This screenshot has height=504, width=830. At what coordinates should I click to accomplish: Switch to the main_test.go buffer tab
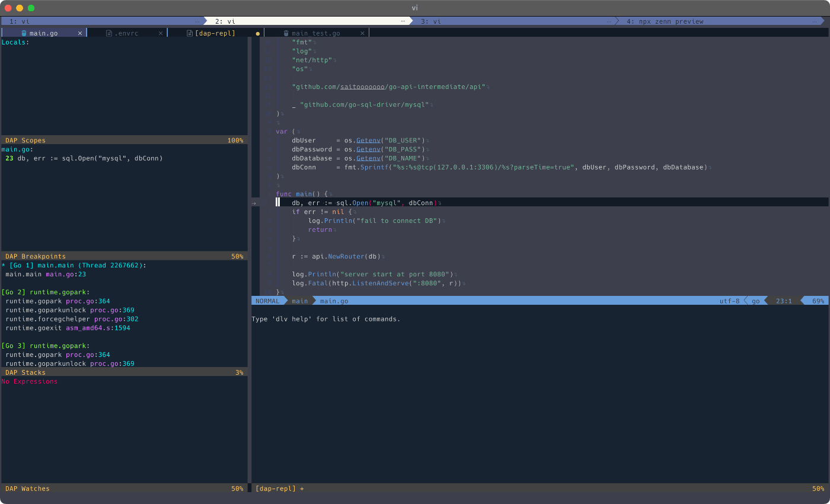(316, 33)
